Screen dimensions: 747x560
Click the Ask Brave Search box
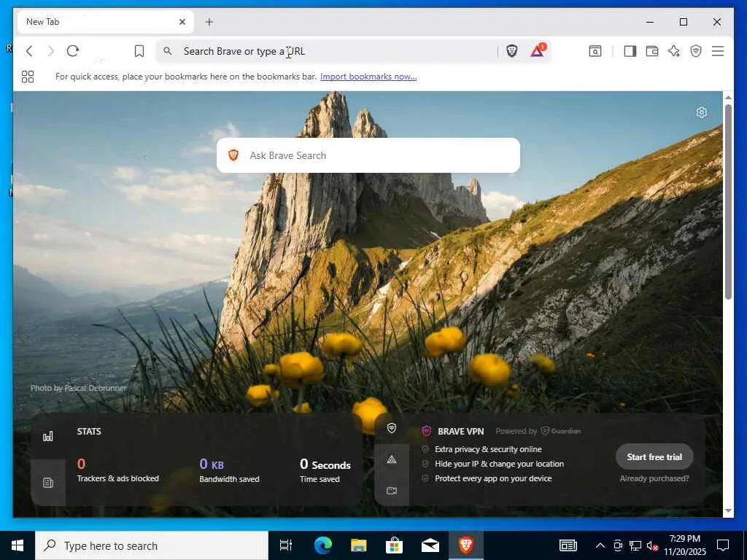[x=368, y=155]
